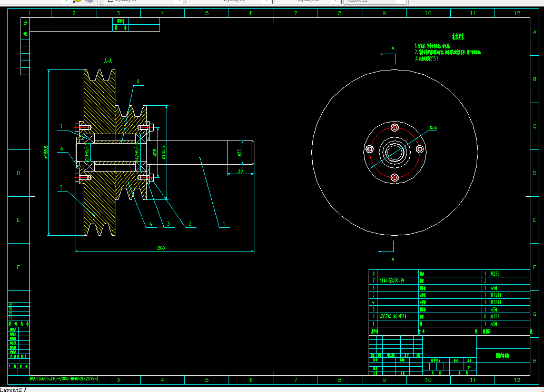Select part balloon number 2 in the section view

coord(190,224)
